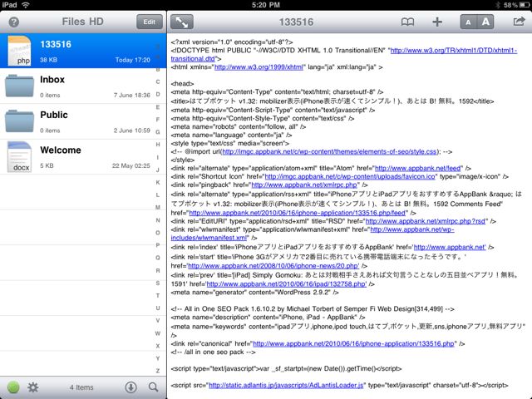Open the bookmarks book icon
Image resolution: width=532 pixels, height=399 pixels.
coord(407,22)
